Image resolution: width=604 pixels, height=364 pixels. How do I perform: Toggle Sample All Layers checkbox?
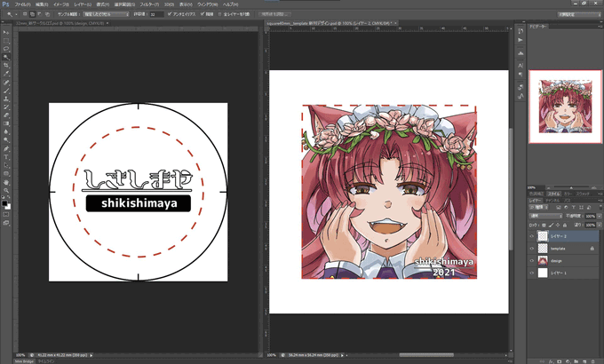(220, 14)
